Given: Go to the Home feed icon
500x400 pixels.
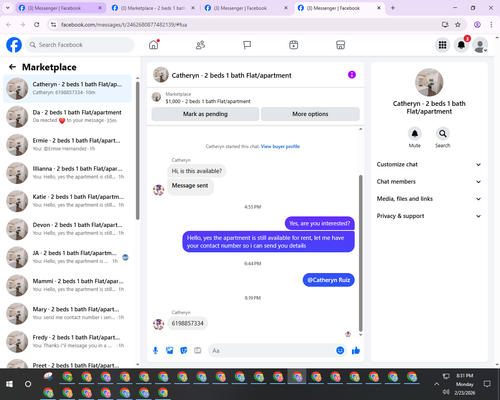Looking at the screenshot, I should point(154,45).
